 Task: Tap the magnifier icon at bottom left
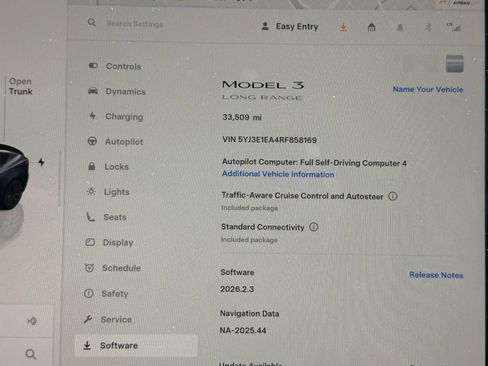(31, 354)
